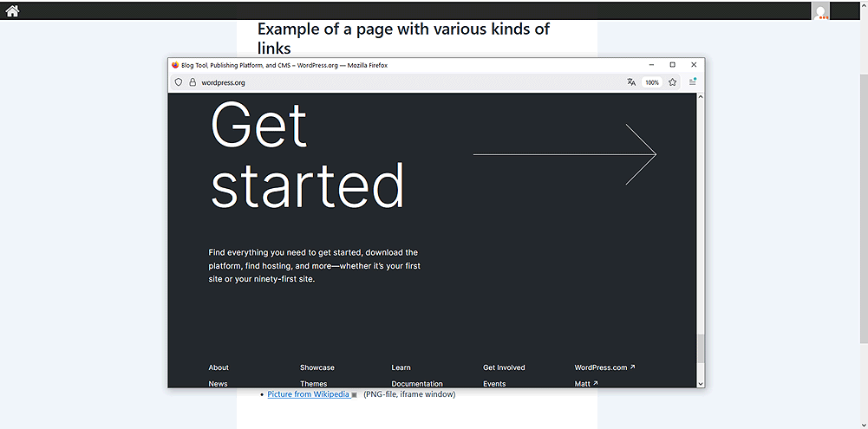Open the Picture from Wikipedia link
This screenshot has height=429, width=868.
coord(309,394)
